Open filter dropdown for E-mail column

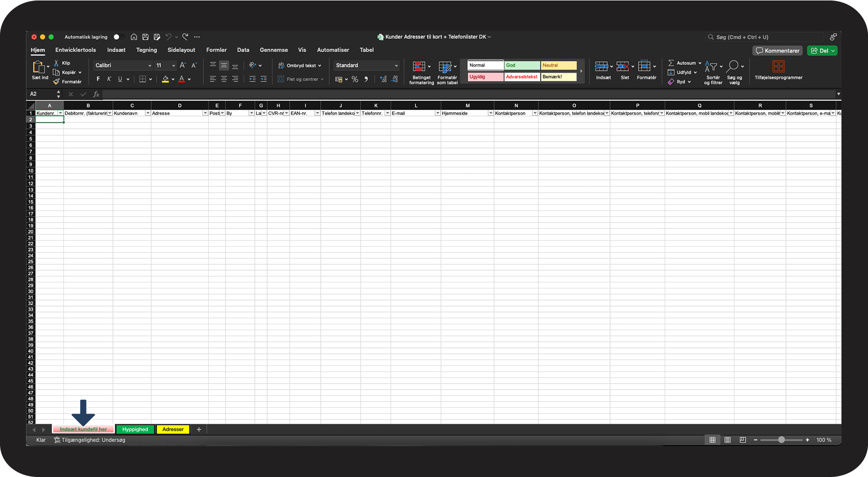click(x=437, y=113)
